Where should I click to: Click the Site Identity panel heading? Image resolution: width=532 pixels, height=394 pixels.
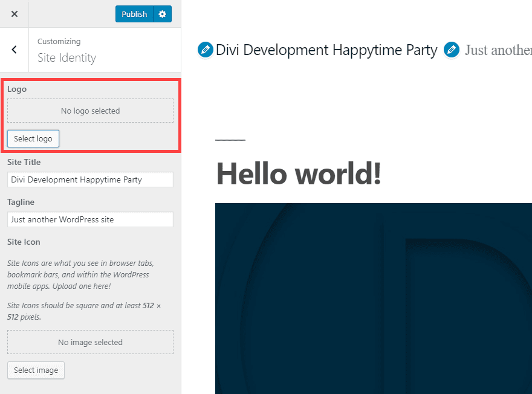tap(66, 58)
